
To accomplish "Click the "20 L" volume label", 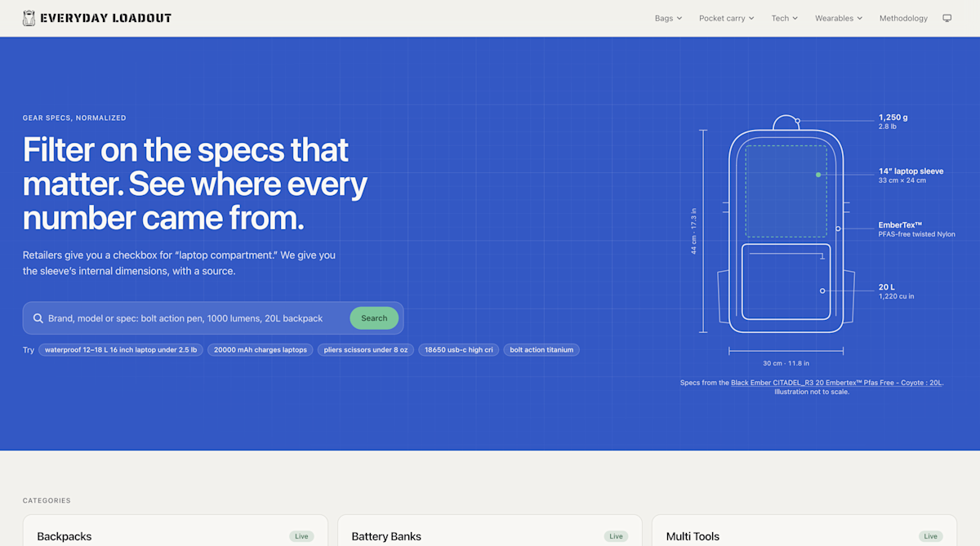I will [x=887, y=287].
